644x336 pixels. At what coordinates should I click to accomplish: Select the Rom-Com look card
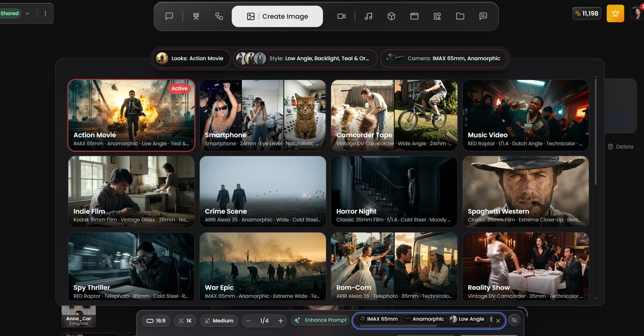coord(394,267)
